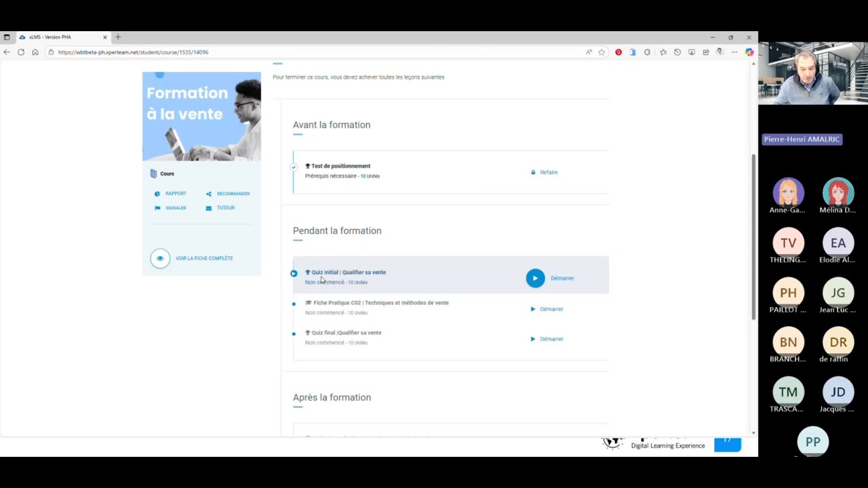Click the Avant la formation heading
868x488 pixels.
332,125
